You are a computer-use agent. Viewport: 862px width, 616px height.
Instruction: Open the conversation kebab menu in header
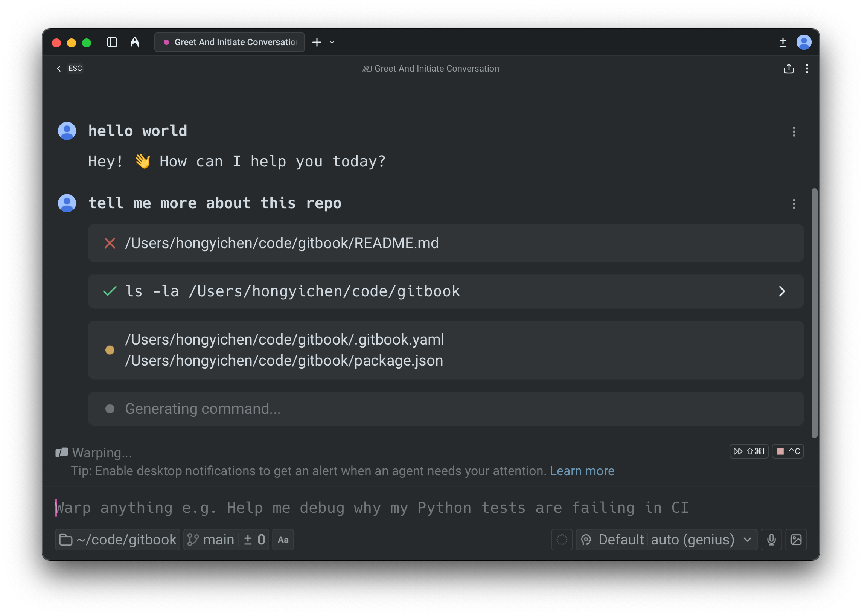click(807, 69)
